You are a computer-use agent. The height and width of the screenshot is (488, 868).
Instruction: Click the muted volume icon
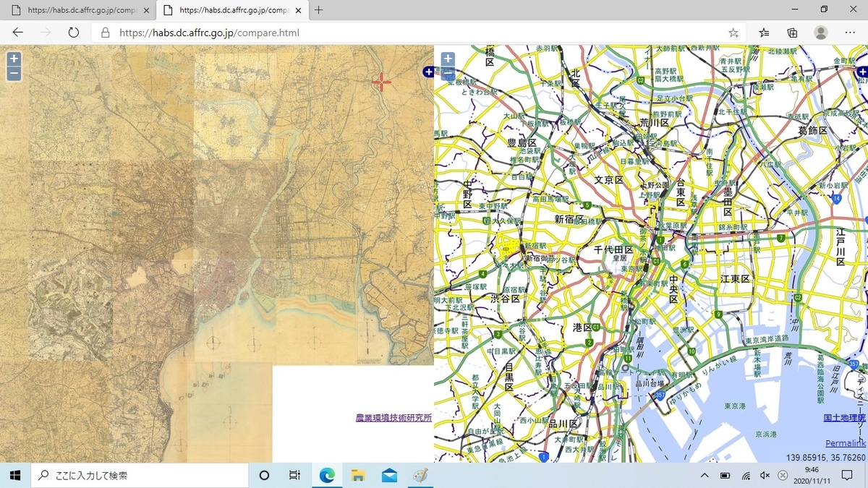[765, 475]
